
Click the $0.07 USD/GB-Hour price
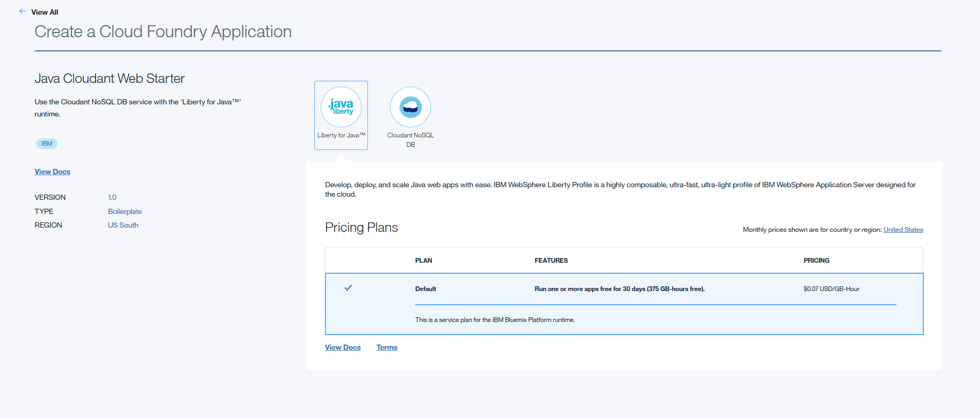point(831,289)
